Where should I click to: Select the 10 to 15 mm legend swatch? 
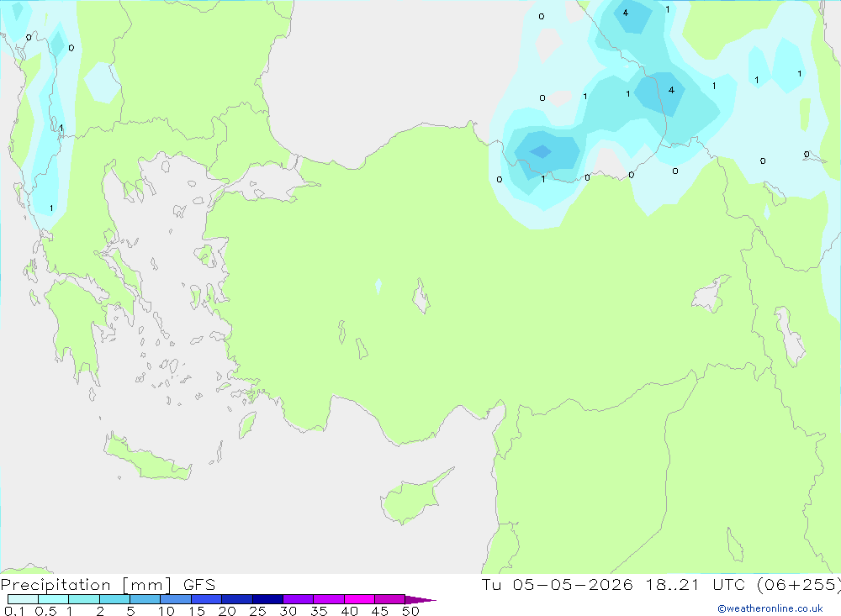(176, 599)
